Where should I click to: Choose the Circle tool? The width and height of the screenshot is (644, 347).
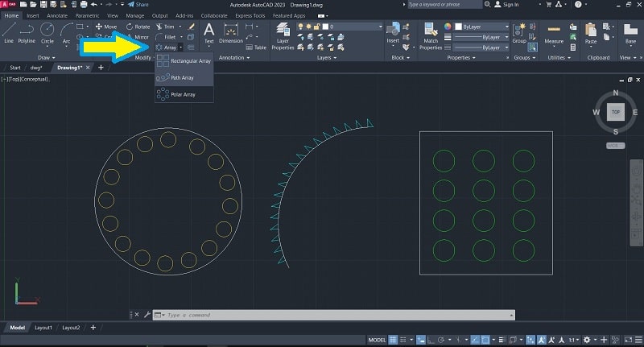(47, 33)
